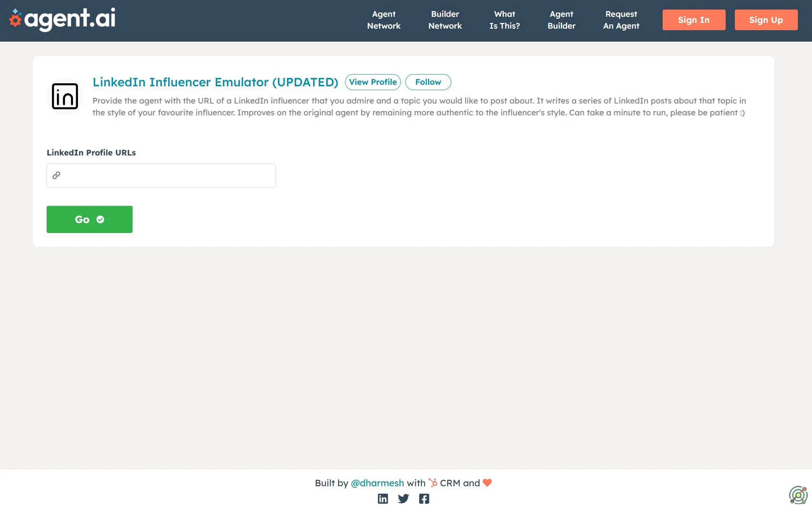
Task: Open the Twitter footer social icon
Action: coord(403,498)
